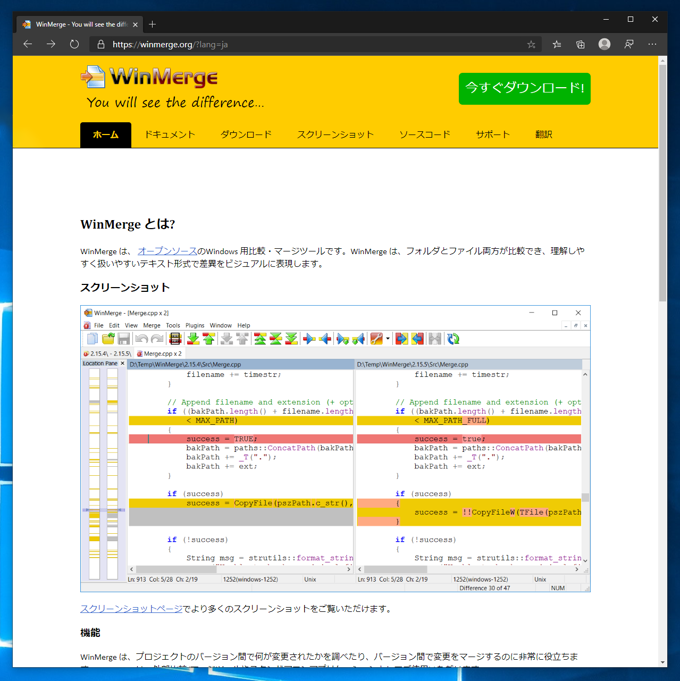
Task: Click the scroll-up arrow of the page scrollbar
Action: pyautogui.click(x=662, y=61)
